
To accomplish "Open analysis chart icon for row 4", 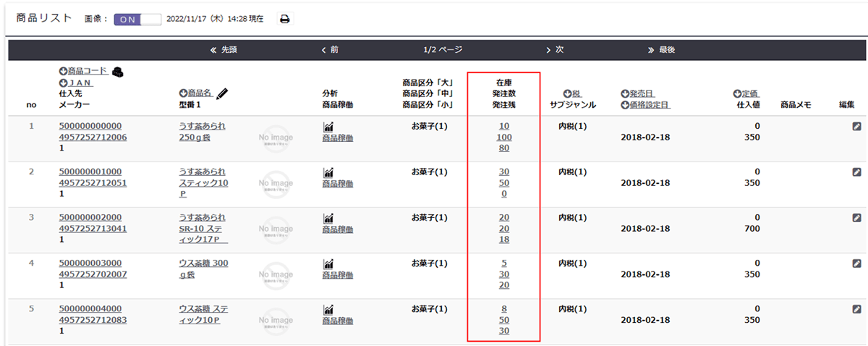I will tap(328, 263).
